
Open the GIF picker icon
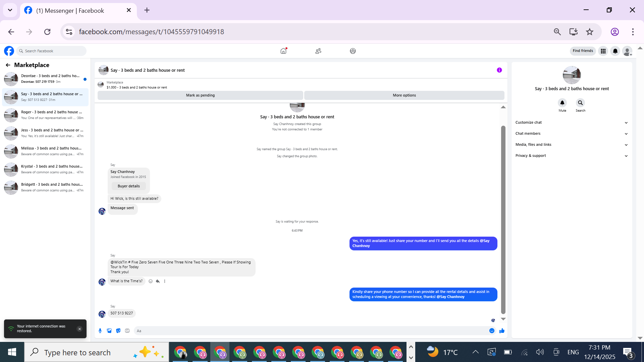[x=127, y=331]
